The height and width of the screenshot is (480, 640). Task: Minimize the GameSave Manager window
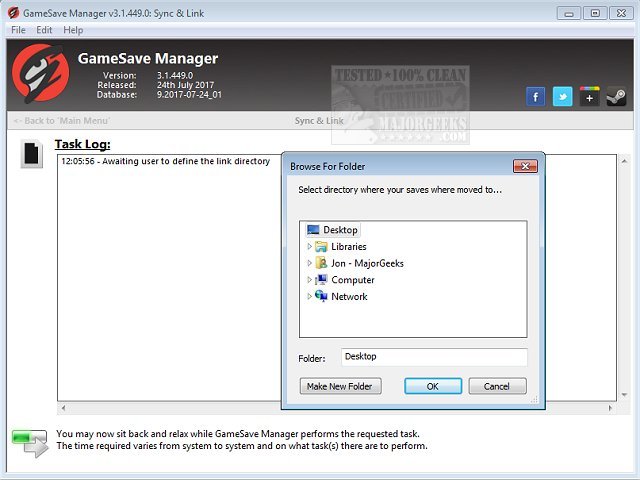pyautogui.click(x=569, y=13)
